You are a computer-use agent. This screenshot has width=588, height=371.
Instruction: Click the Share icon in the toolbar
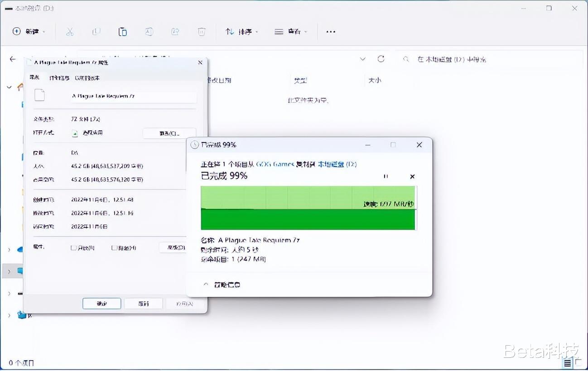[175, 31]
